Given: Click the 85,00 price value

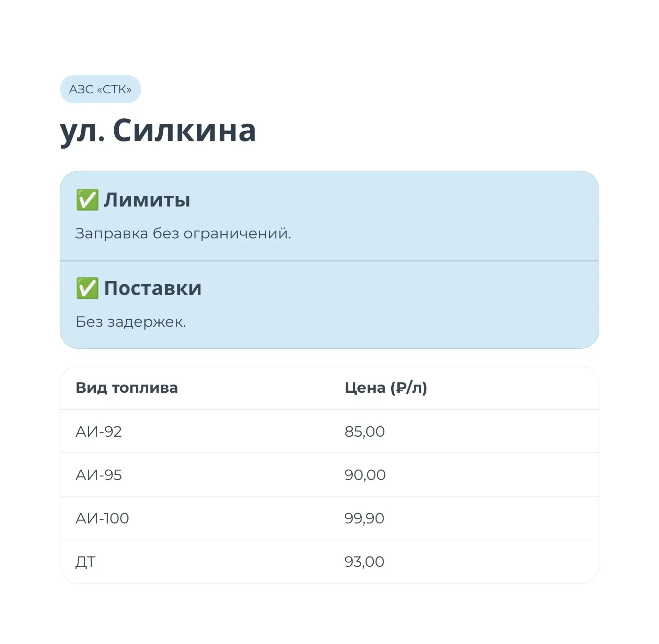Looking at the screenshot, I should (365, 432).
